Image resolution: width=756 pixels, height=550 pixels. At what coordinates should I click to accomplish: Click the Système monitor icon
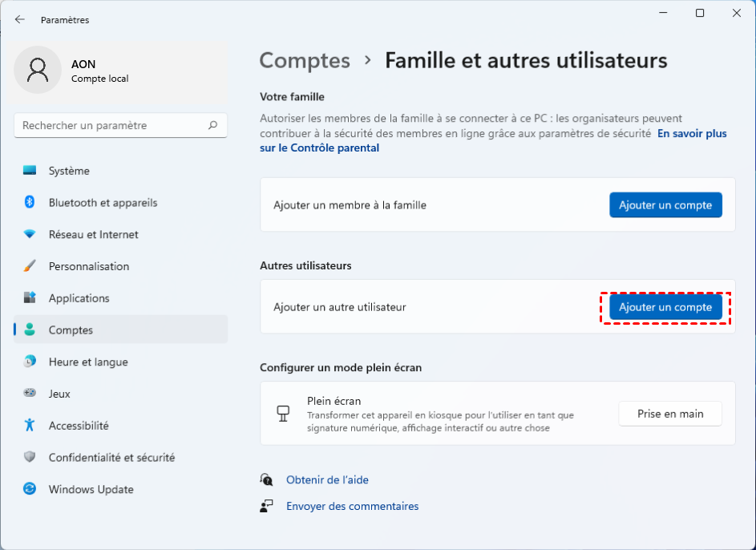click(30, 171)
